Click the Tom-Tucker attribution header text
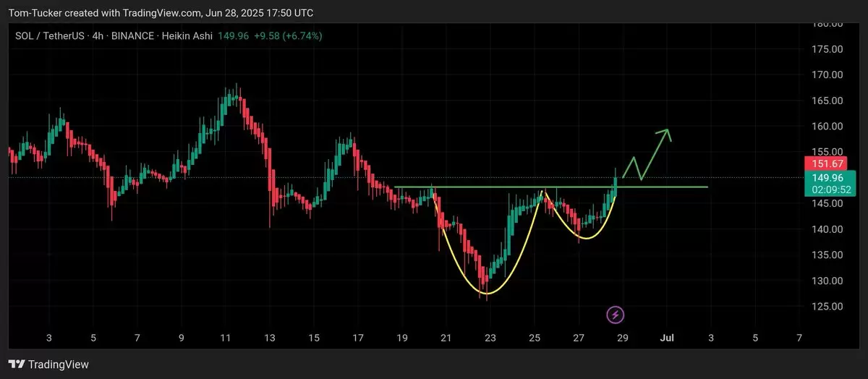Image resolution: width=868 pixels, height=379 pixels. pos(161,13)
